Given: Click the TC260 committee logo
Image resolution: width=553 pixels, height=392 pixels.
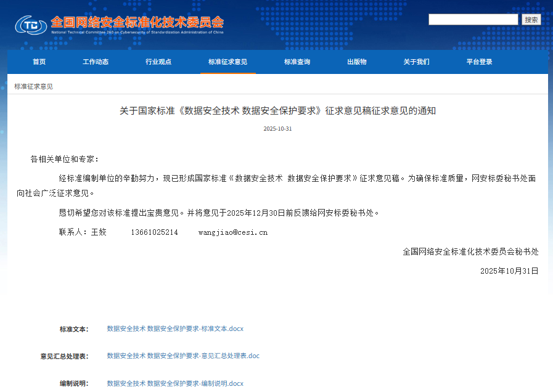Looking at the screenshot, I should (x=30, y=25).
